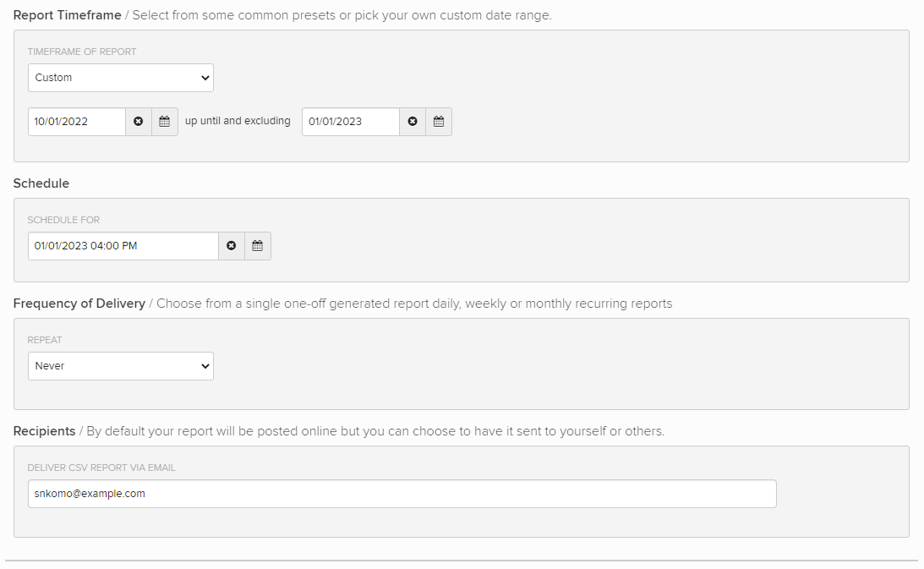Viewport: 924px width, 569px height.
Task: Clear the 01/01/2023 end date
Action: pyautogui.click(x=413, y=121)
